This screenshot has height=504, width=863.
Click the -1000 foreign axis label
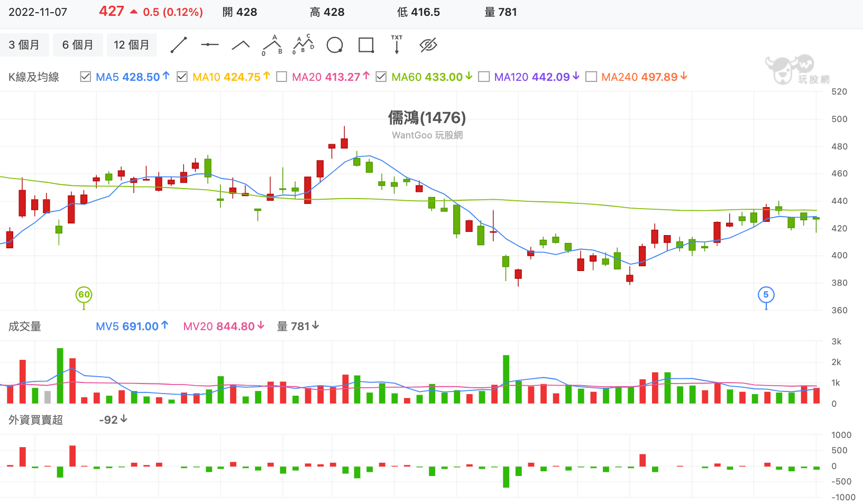pos(843,497)
